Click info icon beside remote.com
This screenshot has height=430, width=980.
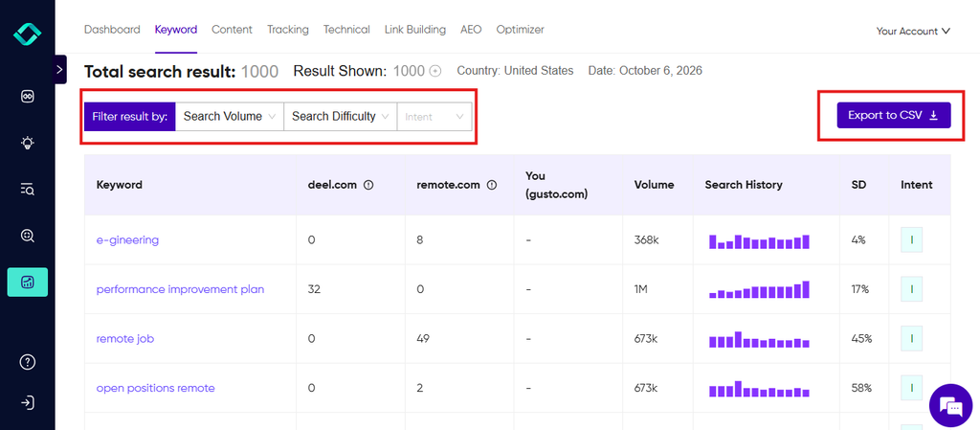pyautogui.click(x=492, y=185)
